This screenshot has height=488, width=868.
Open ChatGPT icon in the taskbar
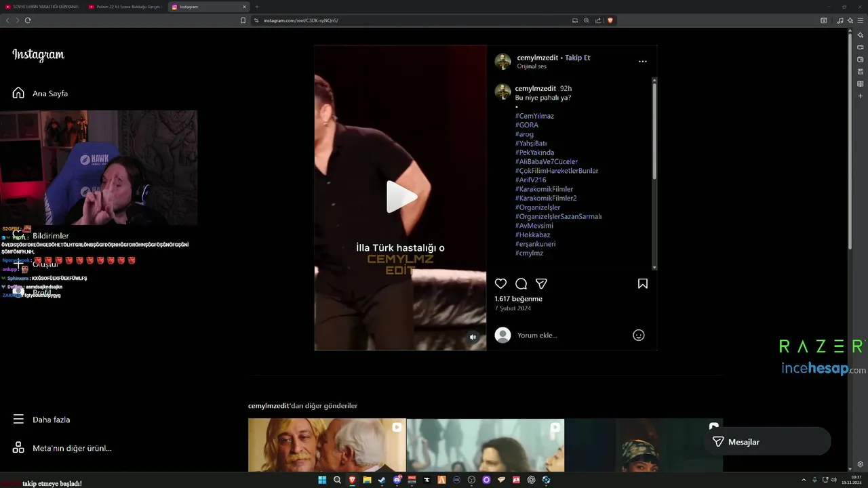click(531, 480)
